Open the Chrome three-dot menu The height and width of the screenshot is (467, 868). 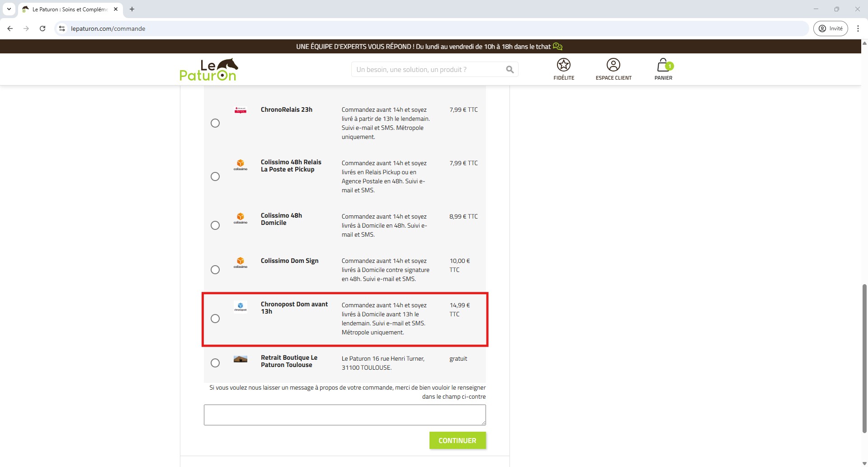tap(858, 29)
